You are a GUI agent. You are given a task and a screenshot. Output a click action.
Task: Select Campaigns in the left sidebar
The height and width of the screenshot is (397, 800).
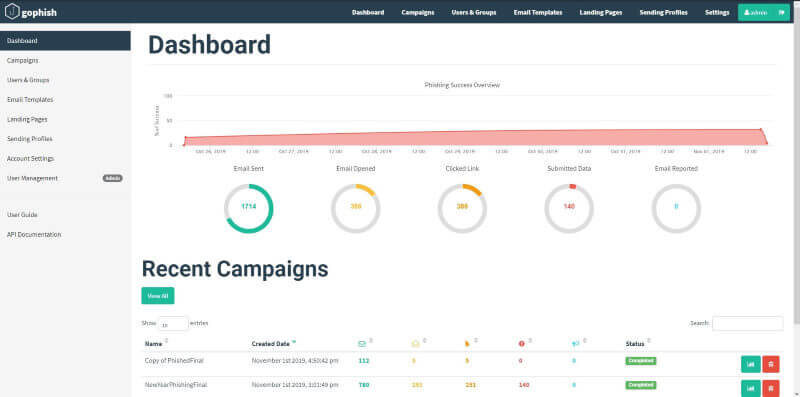65,60
